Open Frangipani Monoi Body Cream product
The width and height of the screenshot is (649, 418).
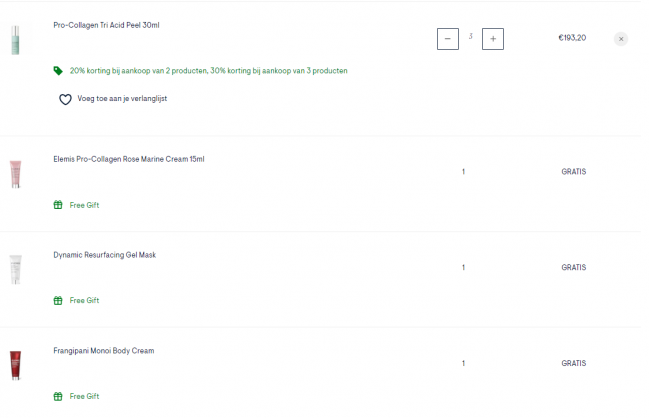pyautogui.click(x=104, y=351)
